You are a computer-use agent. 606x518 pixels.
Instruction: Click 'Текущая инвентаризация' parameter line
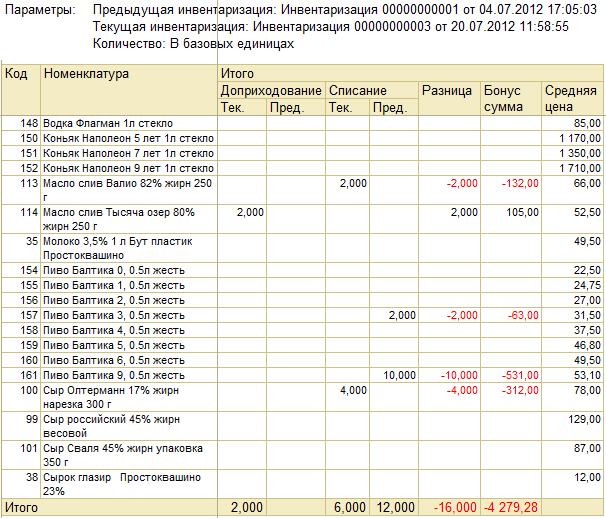[331, 27]
